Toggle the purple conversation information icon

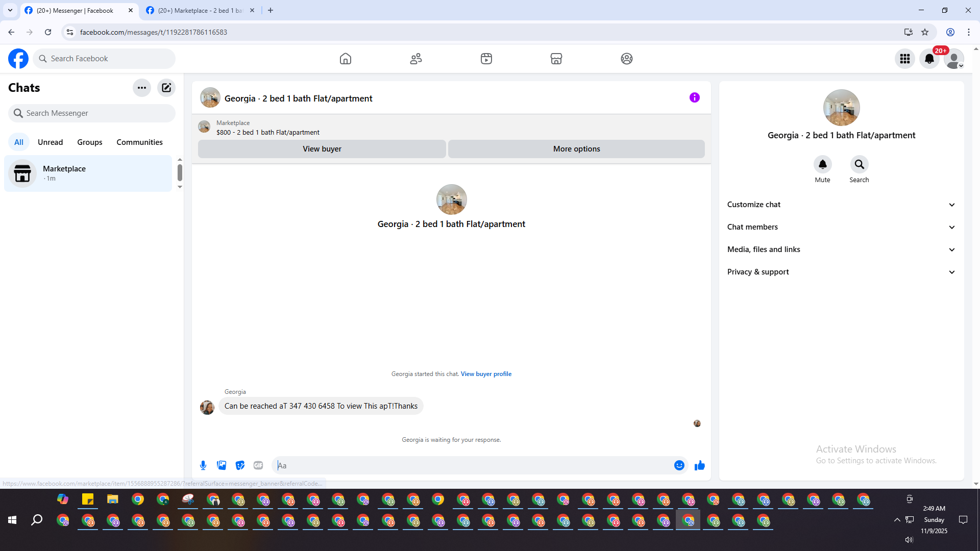[x=694, y=97]
